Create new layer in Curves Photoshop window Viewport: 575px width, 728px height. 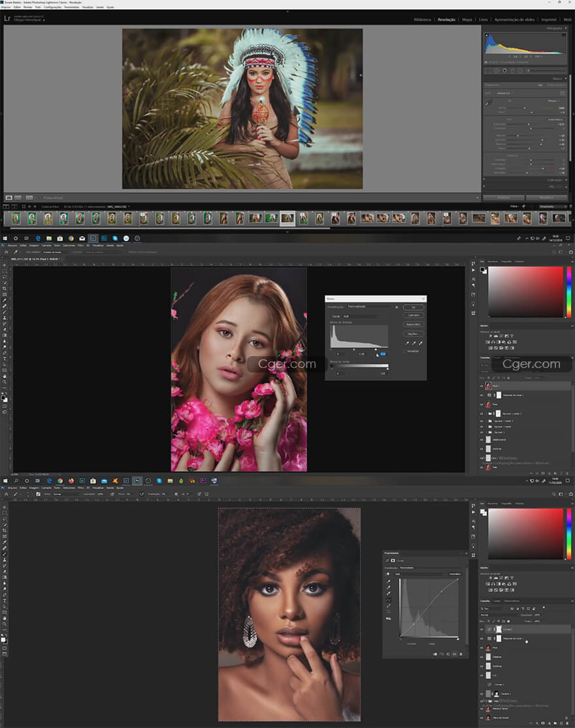pos(561,723)
